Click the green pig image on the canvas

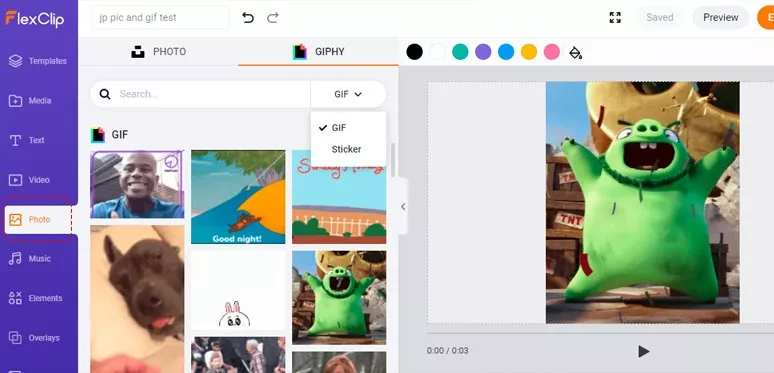(x=643, y=203)
